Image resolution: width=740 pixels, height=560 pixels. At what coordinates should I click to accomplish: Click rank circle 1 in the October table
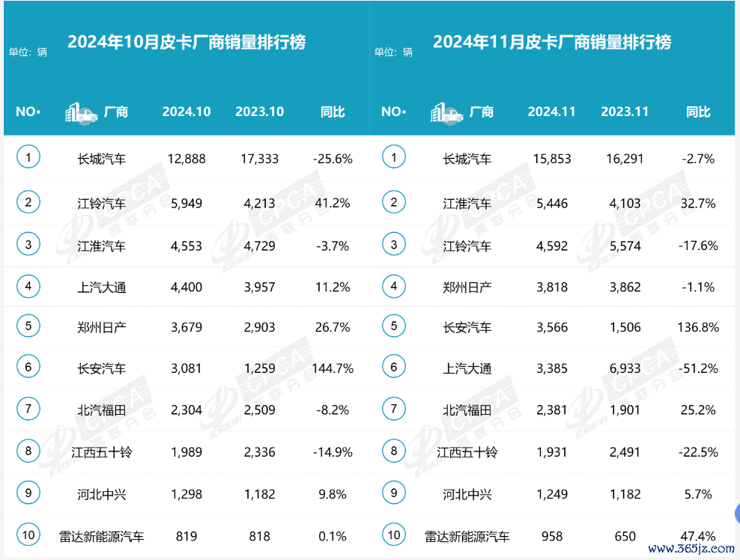tap(28, 157)
